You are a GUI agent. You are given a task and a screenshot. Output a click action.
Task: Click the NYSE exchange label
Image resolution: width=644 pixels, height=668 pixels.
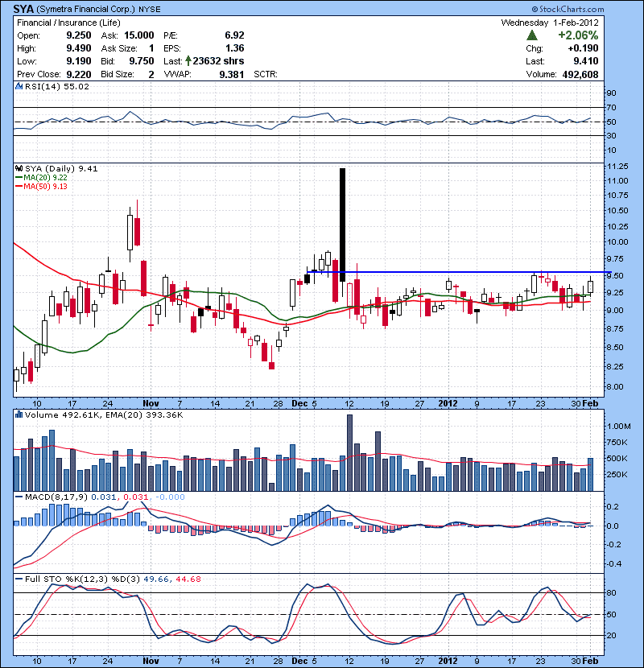pos(150,10)
